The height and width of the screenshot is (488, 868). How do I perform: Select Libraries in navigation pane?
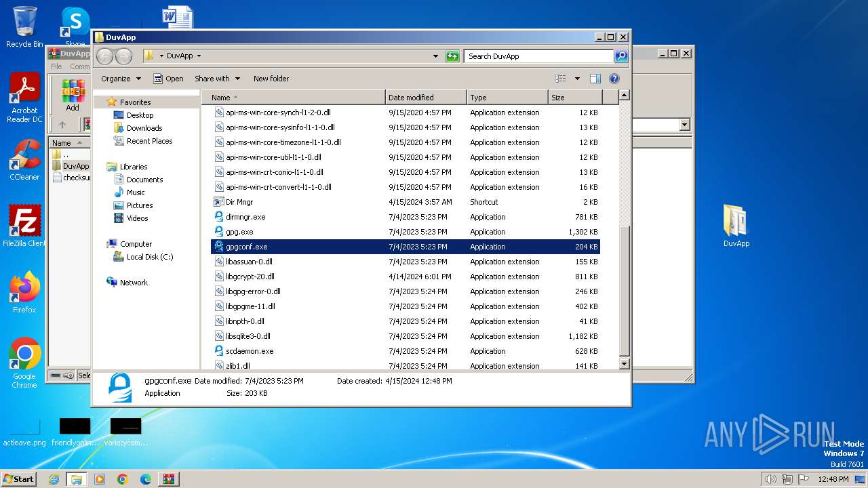[134, 167]
